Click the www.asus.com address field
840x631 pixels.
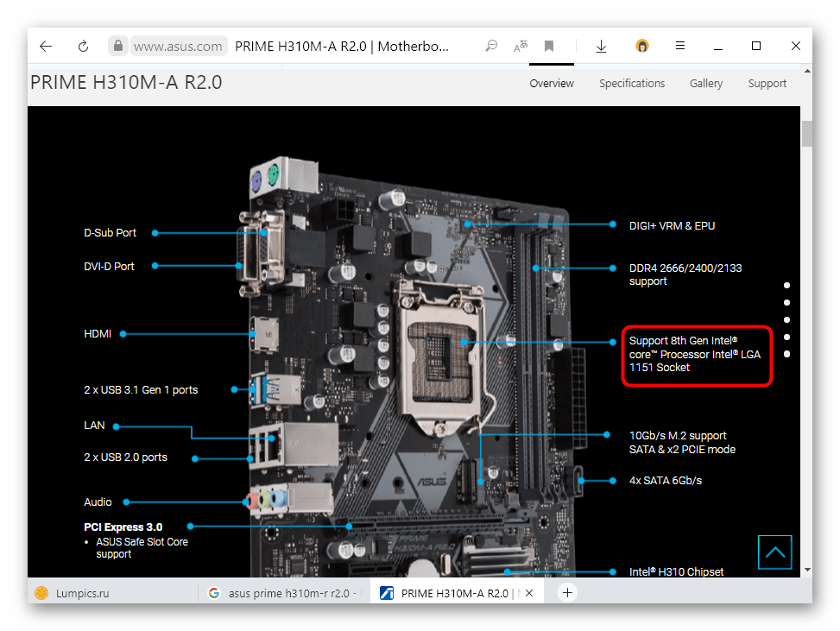point(178,46)
